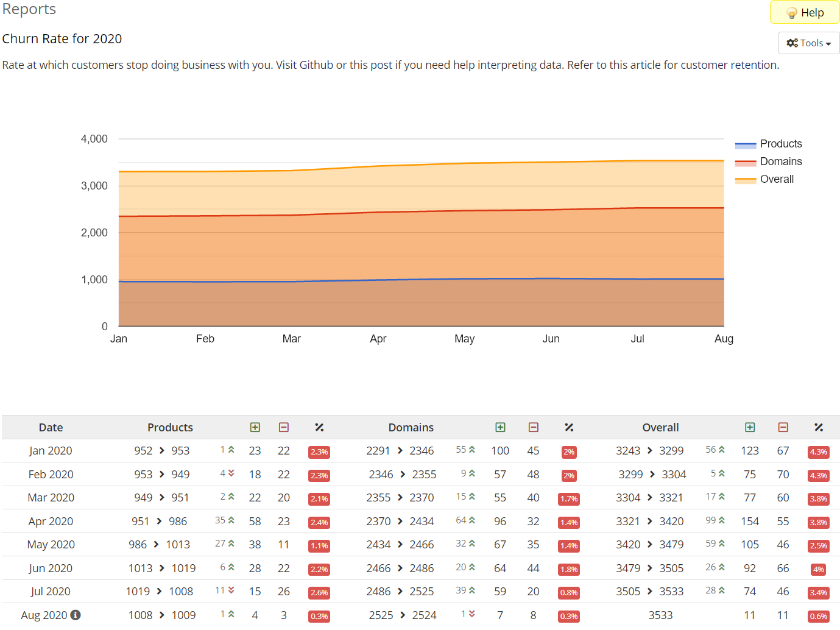This screenshot has height=630, width=840.
Task: Click the arrow between 3243 and 3299
Action: pyautogui.click(x=650, y=451)
